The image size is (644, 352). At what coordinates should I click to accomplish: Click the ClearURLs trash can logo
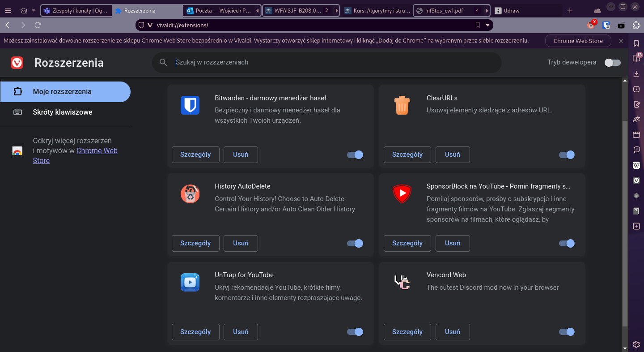pos(402,105)
